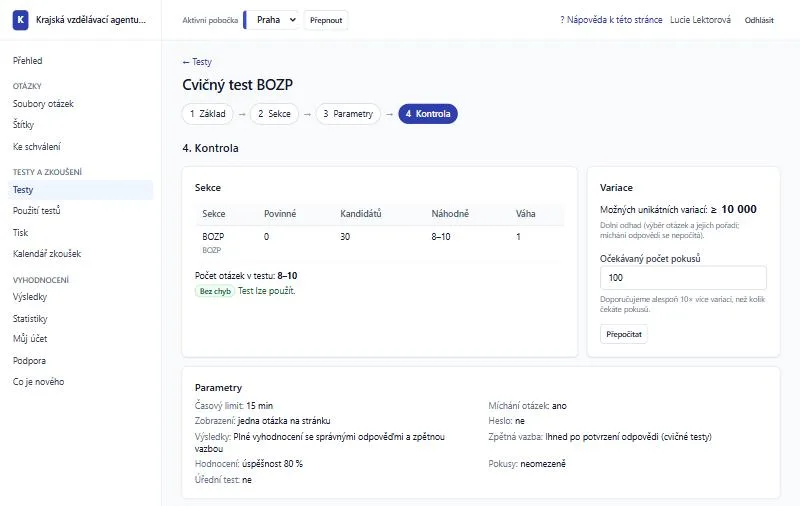Click the Cvičný test BOZP heading
This screenshot has height=506, width=800.
click(238, 85)
